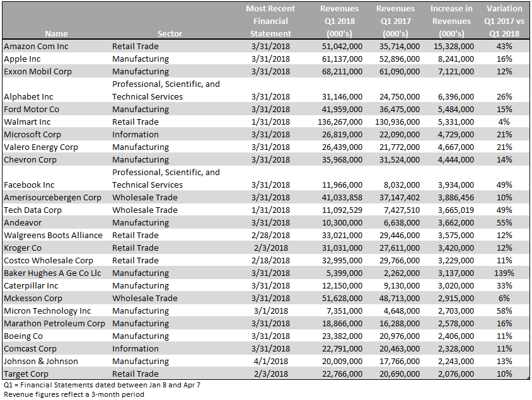Image resolution: width=532 pixels, height=400 pixels.
Task: Select the Tech Data Corp cell
Action: [33, 210]
